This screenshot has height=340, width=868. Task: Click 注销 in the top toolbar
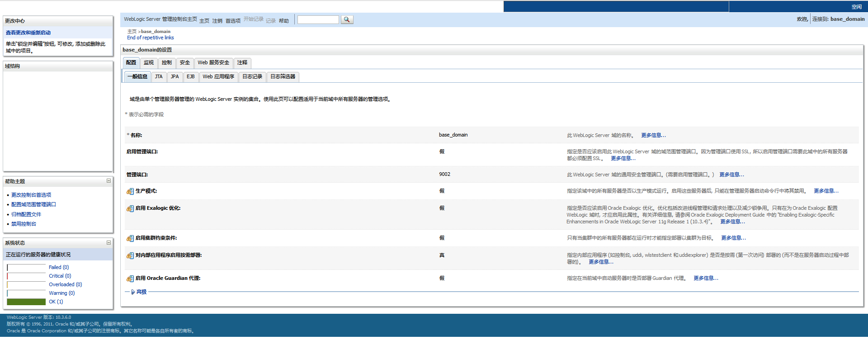[x=217, y=21]
